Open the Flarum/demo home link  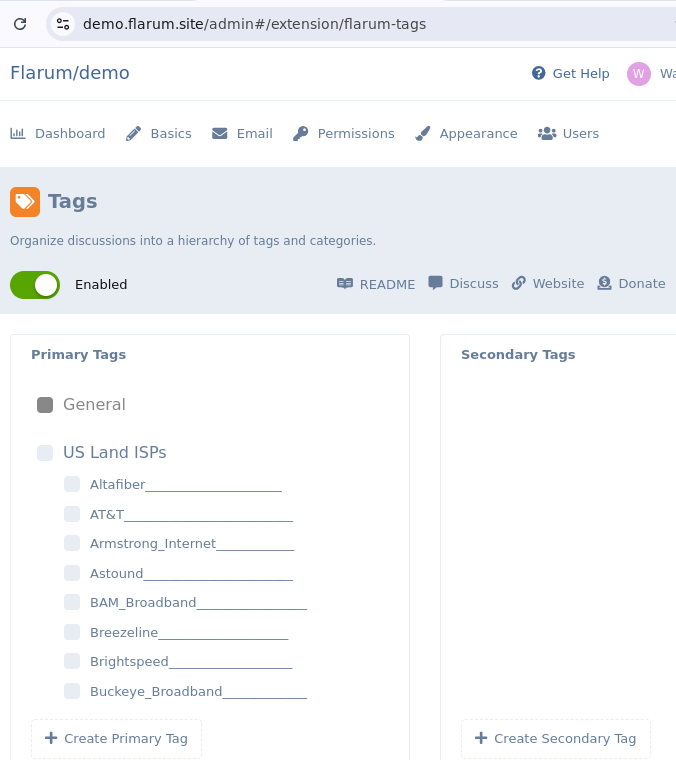[x=70, y=73]
